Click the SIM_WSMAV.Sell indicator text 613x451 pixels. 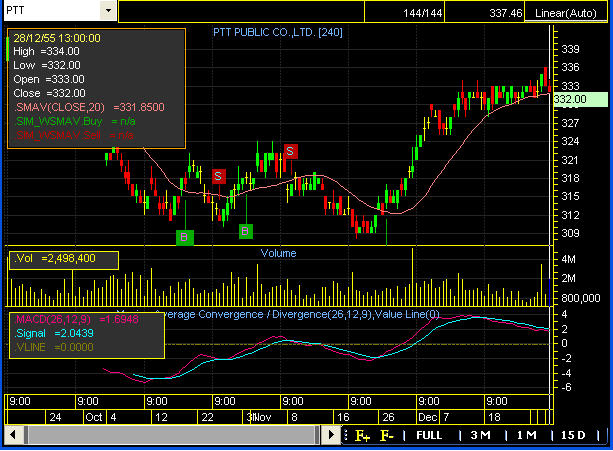pyautogui.click(x=73, y=135)
